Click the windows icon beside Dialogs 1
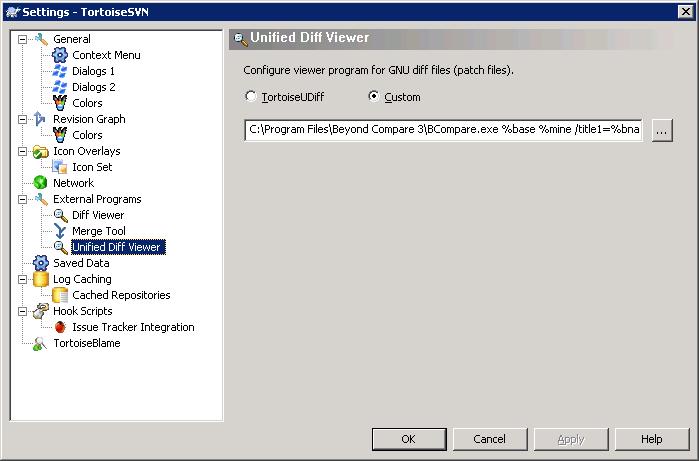The height and width of the screenshot is (461, 699). [x=60, y=71]
